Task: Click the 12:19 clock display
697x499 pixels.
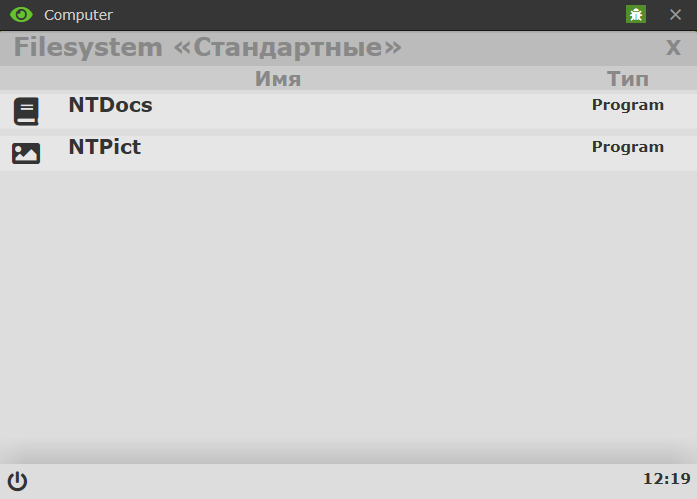Action: tap(666, 479)
